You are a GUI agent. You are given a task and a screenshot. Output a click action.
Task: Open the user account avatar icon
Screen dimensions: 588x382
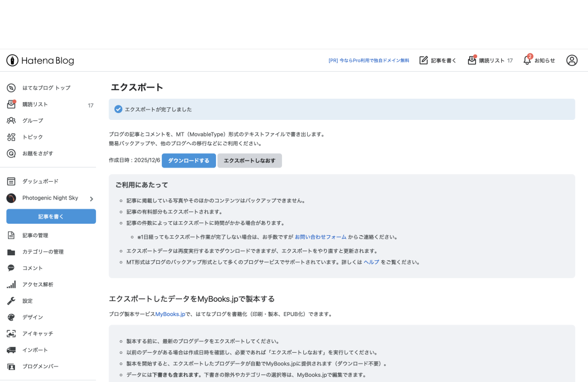click(571, 60)
